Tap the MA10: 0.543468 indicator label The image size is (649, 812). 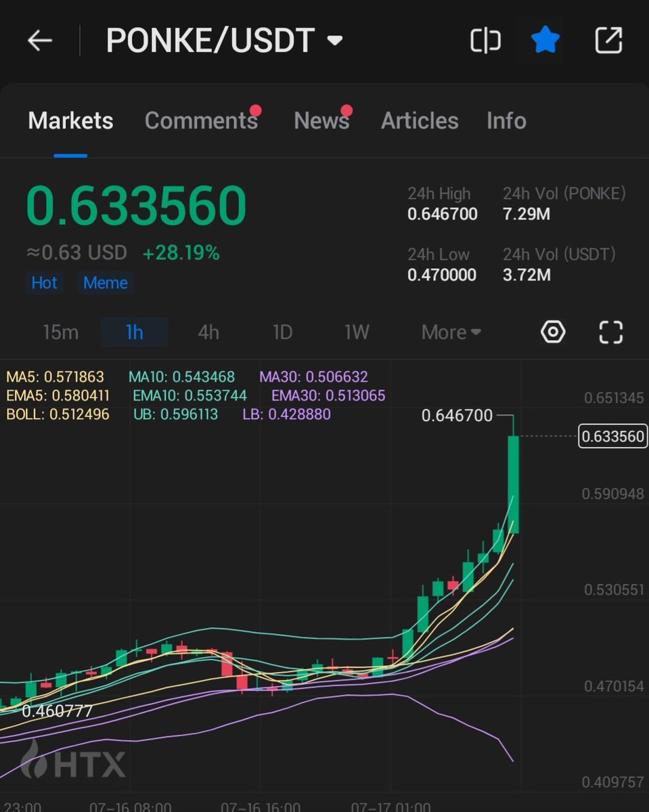click(x=181, y=377)
